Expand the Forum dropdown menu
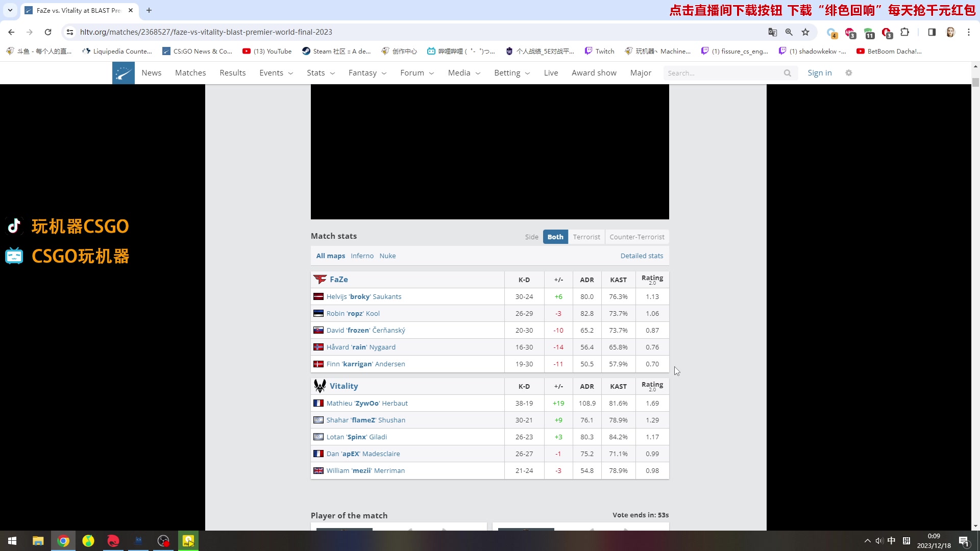Image resolution: width=980 pixels, height=551 pixels. (417, 73)
